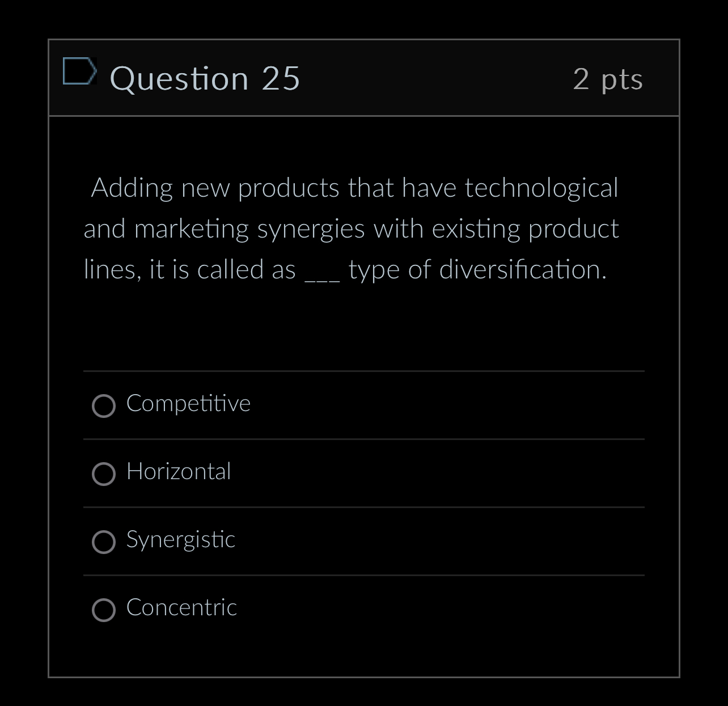Click the bookmark icon beside Question 25

click(x=79, y=71)
